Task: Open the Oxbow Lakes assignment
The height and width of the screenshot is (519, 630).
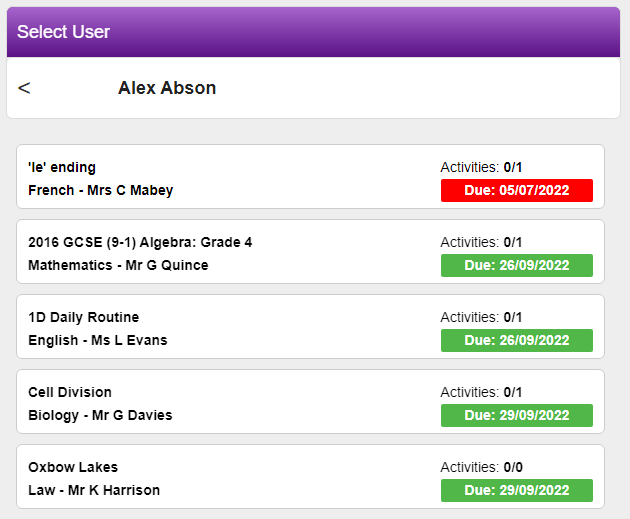Action: 310,476
